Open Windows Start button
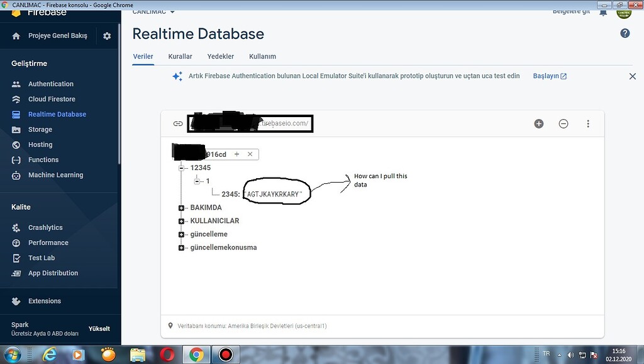Screen dimensions: 644x364 (11, 355)
